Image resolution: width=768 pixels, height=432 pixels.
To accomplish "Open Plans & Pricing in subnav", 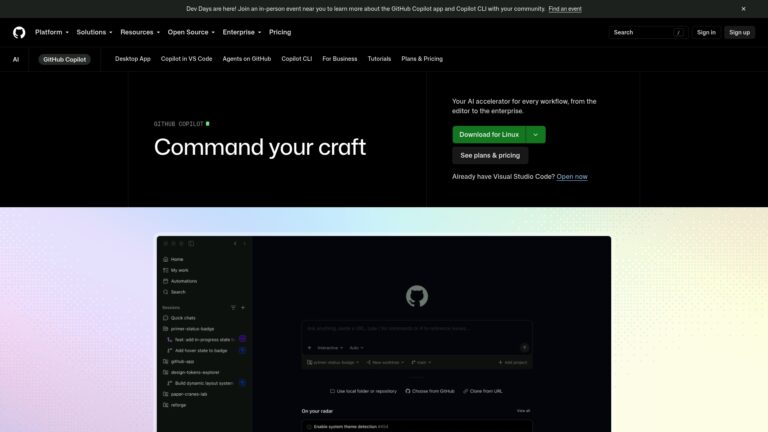I will click(422, 59).
